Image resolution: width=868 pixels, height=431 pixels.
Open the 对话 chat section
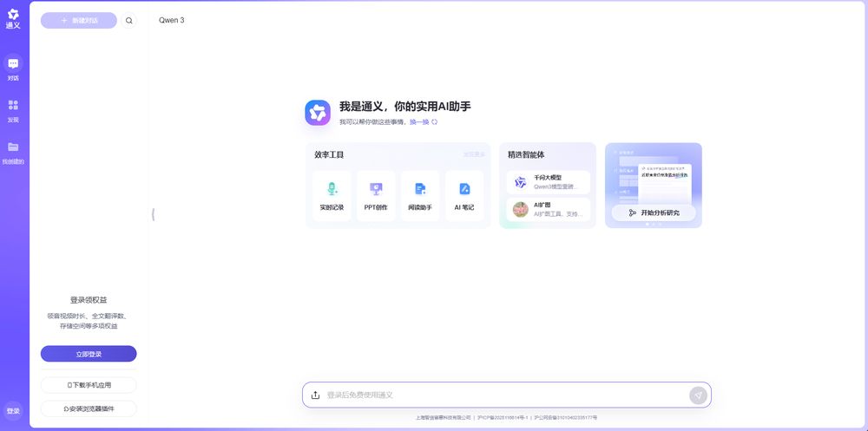click(13, 69)
